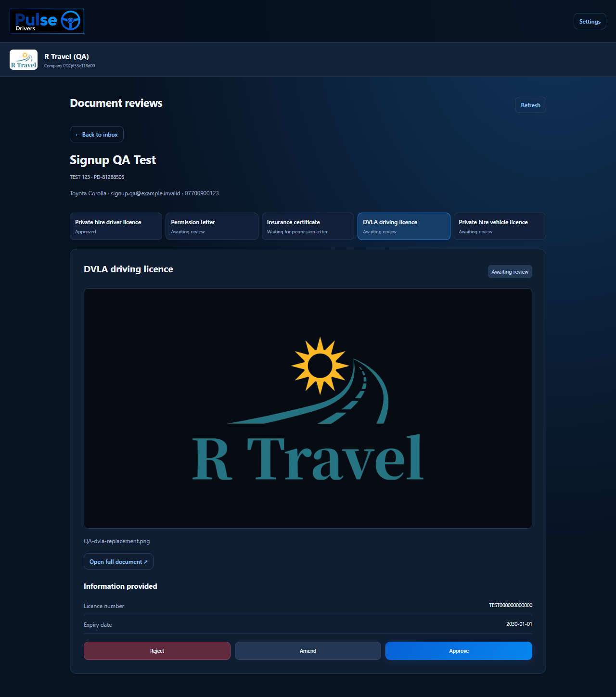Open the Private hire vehicle licence tab
The height and width of the screenshot is (697, 616).
click(x=500, y=226)
